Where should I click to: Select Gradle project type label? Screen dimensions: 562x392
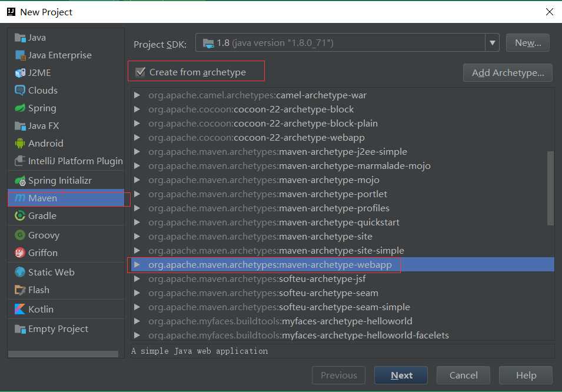click(x=42, y=216)
